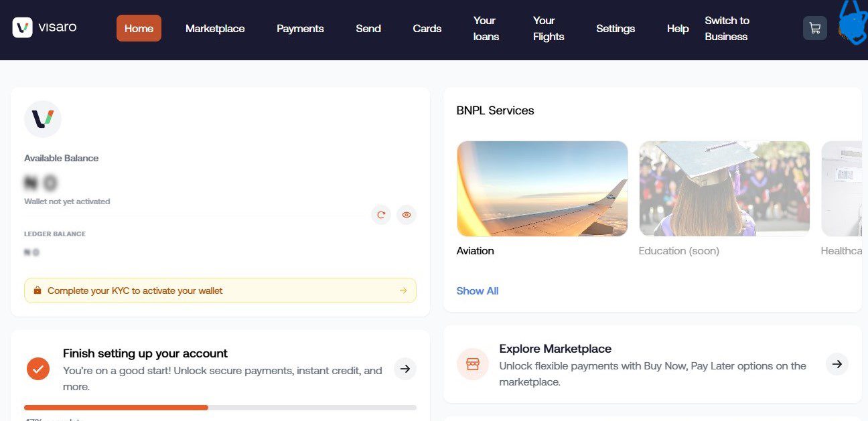868x421 pixels.
Task: Click the marketplace store icon
Action: (473, 364)
